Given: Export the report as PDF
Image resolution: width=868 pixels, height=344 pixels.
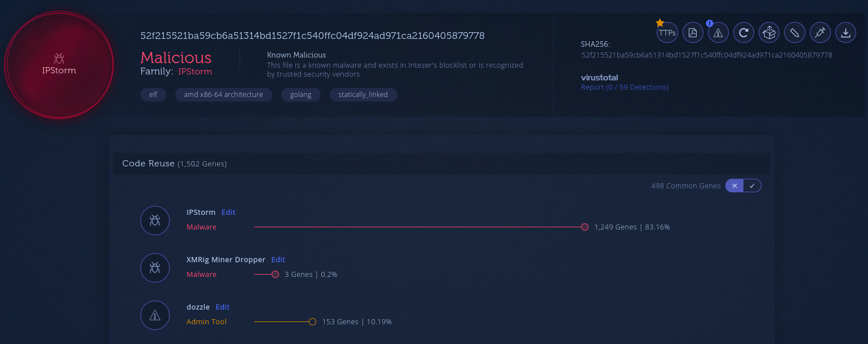Looking at the screenshot, I should click(x=693, y=33).
